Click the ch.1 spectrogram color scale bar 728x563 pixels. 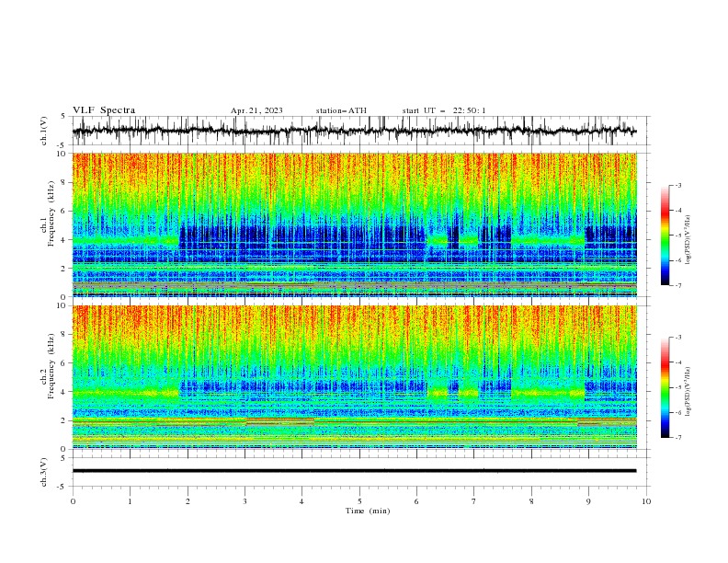(665, 236)
